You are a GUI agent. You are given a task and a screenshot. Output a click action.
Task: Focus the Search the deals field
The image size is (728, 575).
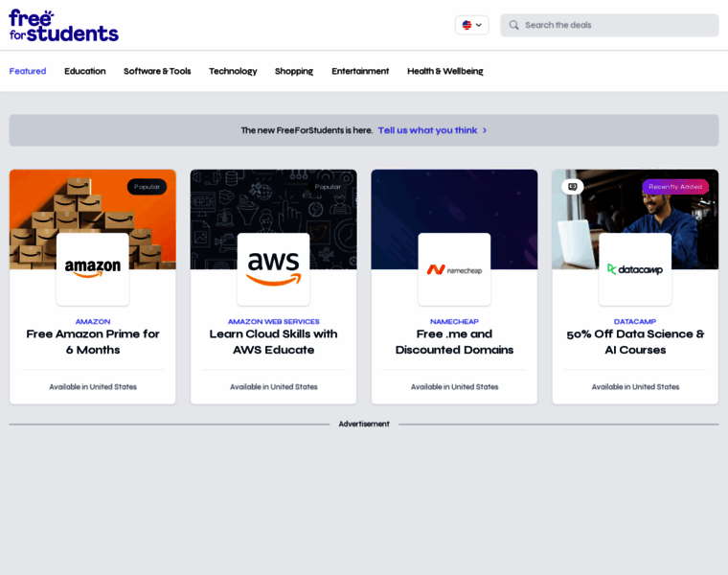[609, 25]
